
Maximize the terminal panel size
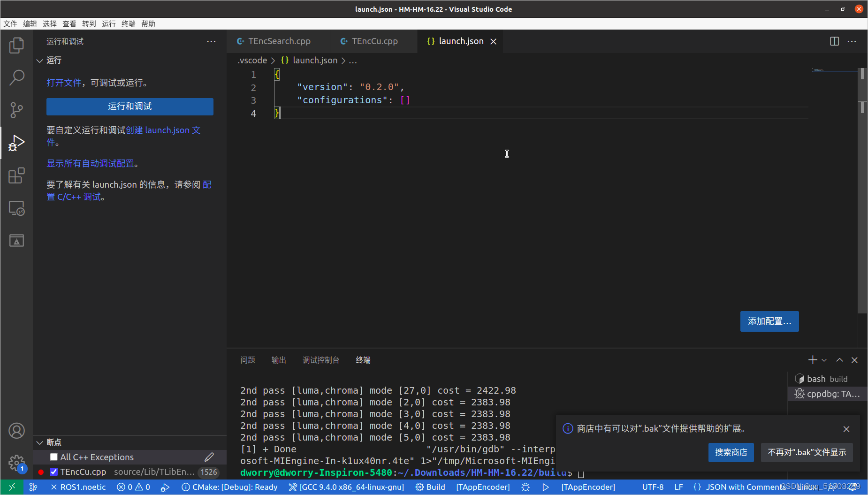tap(839, 360)
